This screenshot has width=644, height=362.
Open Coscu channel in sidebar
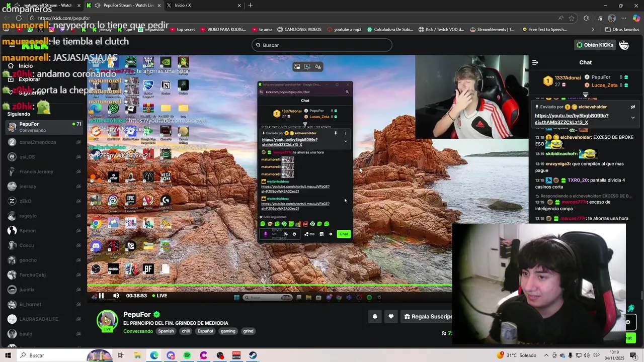coord(44,245)
